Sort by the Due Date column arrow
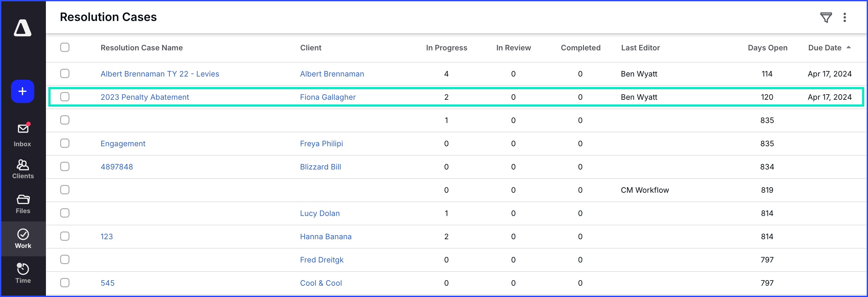Image resolution: width=868 pixels, height=297 pixels. (849, 47)
